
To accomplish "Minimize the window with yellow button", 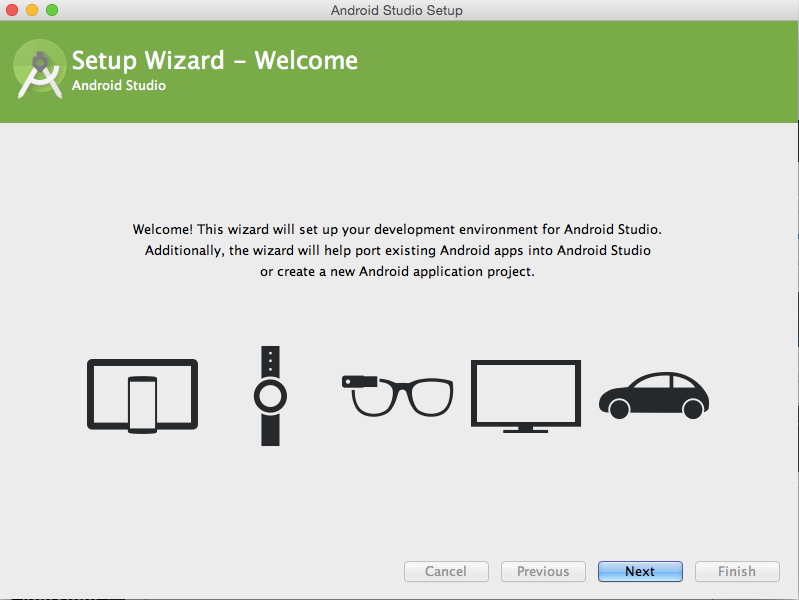I will click(x=32, y=10).
